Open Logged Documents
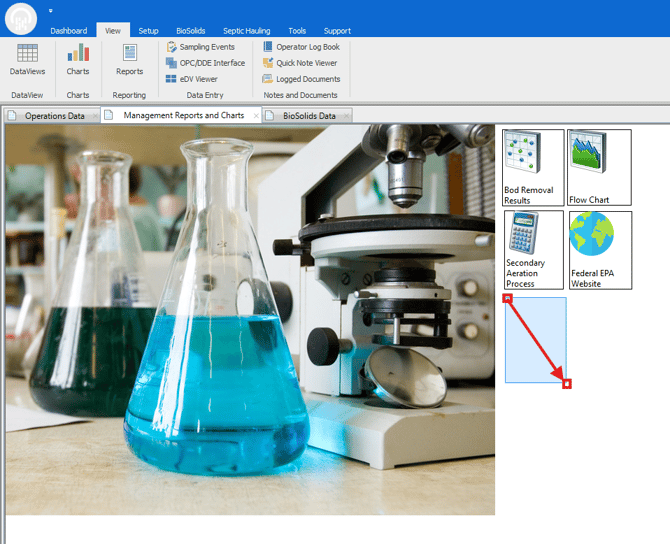Image resolution: width=670 pixels, height=544 pixels. (x=301, y=79)
